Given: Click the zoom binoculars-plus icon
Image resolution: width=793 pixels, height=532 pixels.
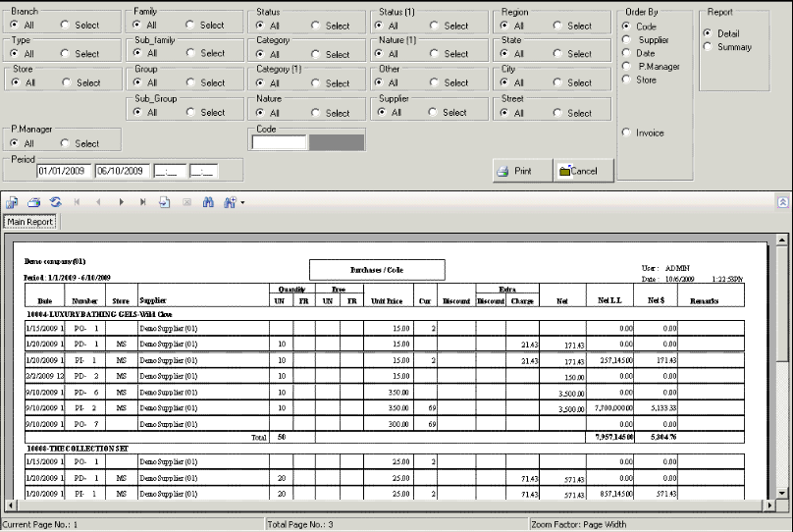Looking at the screenshot, I should pyautogui.click(x=229, y=201).
